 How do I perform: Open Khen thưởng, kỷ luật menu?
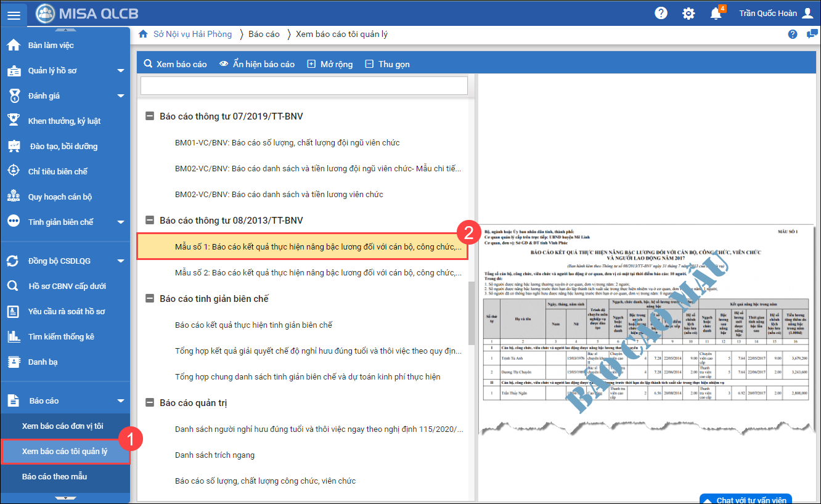[x=64, y=121]
